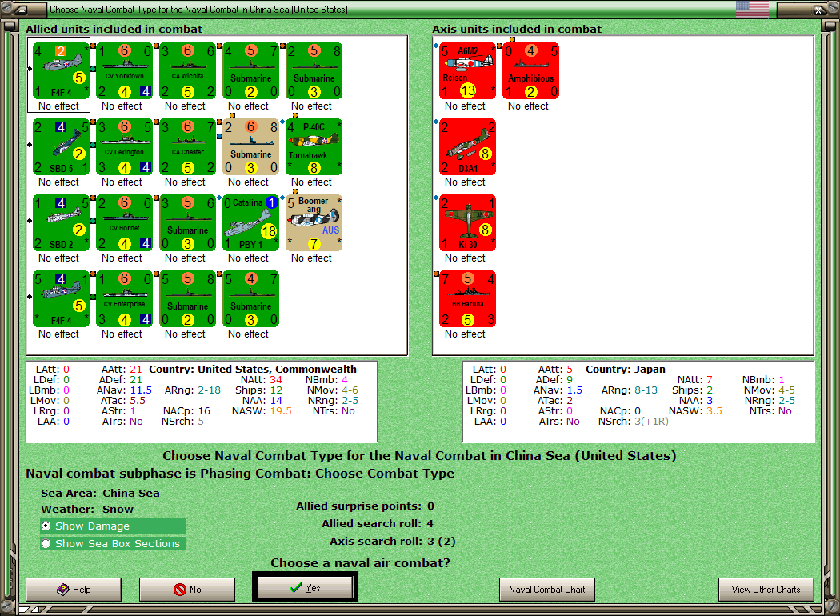Click the Weather: Snow label
The width and height of the screenshot is (840, 616).
[x=87, y=510]
